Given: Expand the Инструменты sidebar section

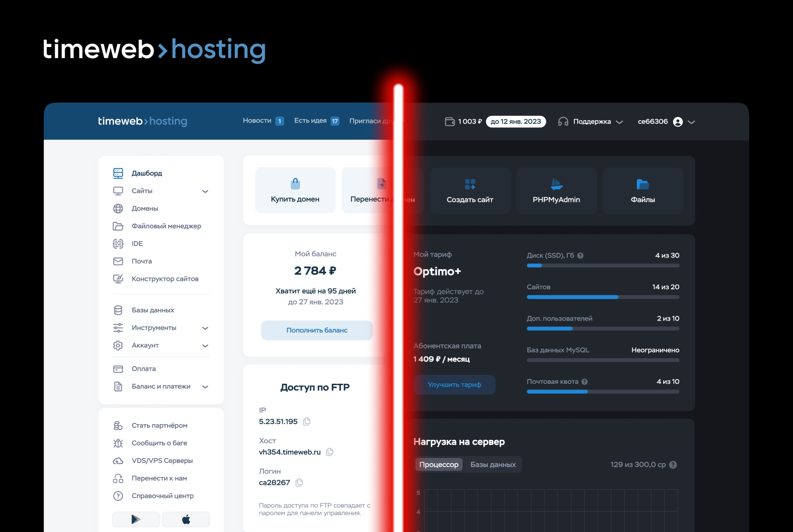Looking at the screenshot, I should [205, 328].
